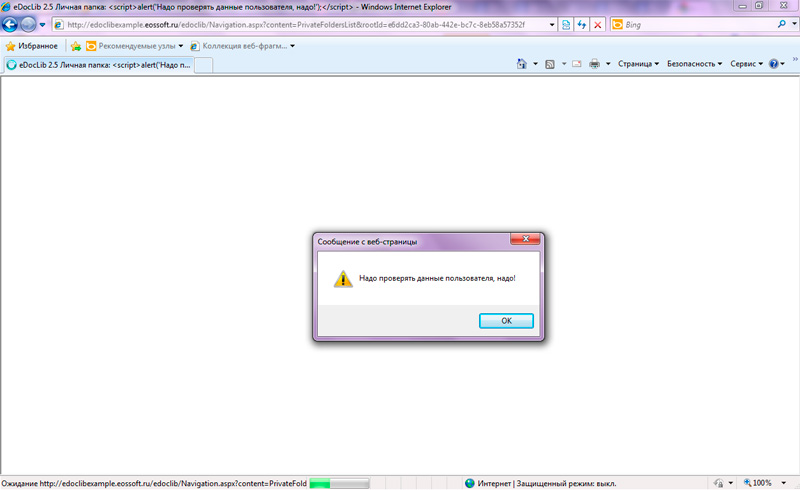Image resolution: width=800 pixels, height=490 pixels.
Task: Click the add to favorites bar icon
Action: point(76,46)
